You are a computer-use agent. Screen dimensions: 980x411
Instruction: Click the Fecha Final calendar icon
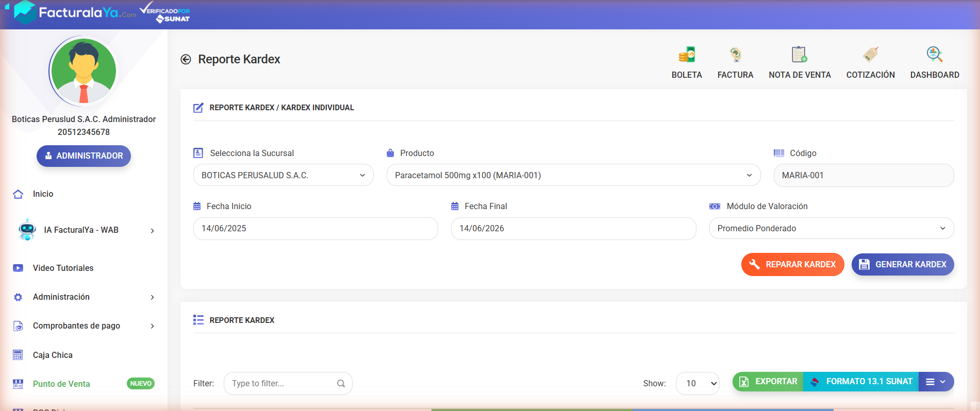tap(455, 206)
